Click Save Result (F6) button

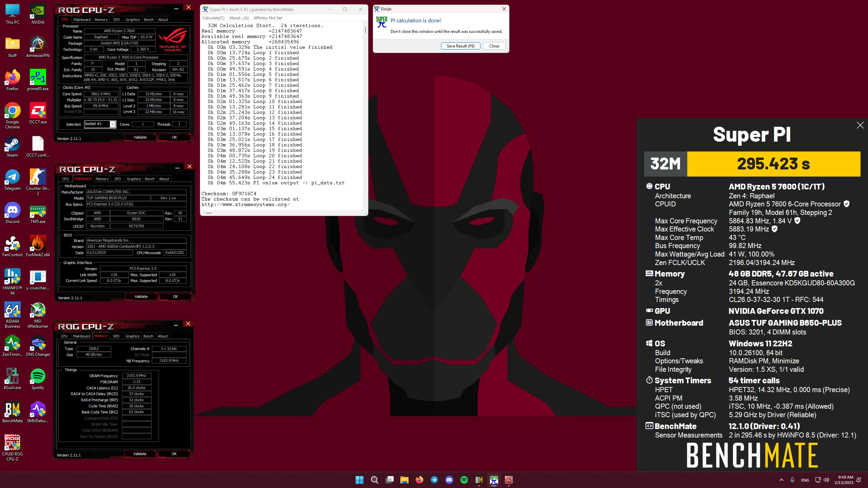coord(460,46)
